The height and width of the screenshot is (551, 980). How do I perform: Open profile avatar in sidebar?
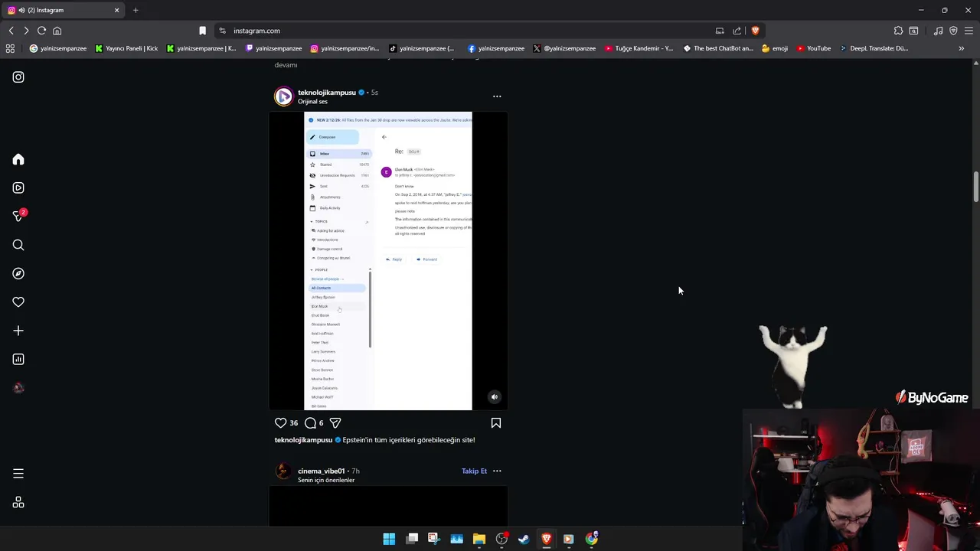click(x=18, y=388)
